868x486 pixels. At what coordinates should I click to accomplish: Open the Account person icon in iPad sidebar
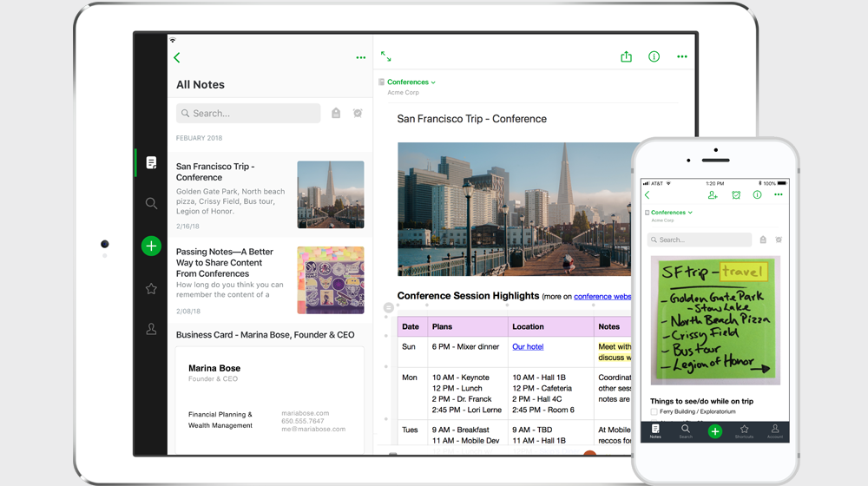point(151,329)
